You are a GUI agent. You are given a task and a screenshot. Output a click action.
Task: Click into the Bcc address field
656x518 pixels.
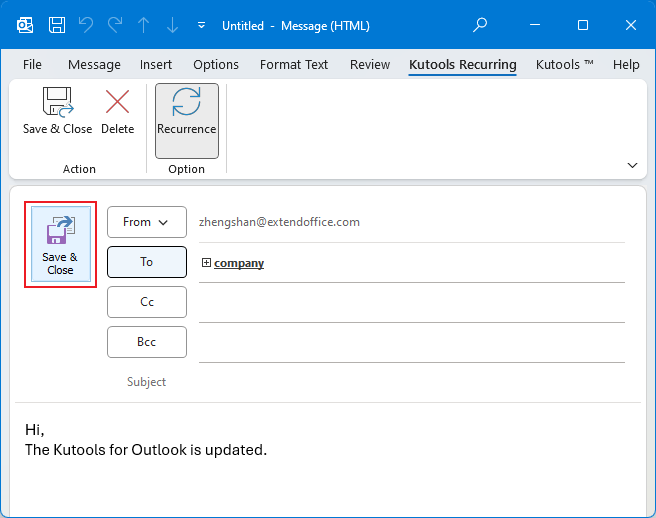pos(412,343)
